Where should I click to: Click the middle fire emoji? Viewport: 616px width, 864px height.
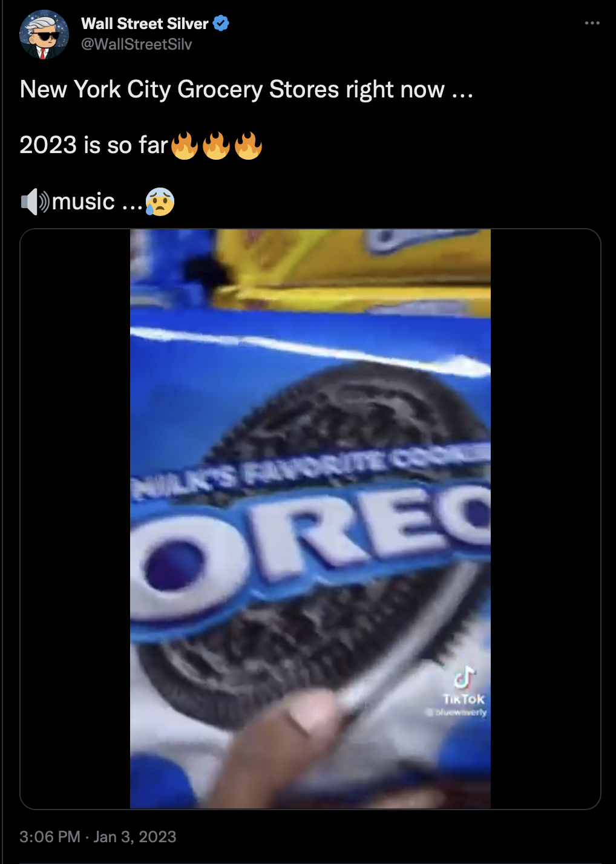(x=216, y=146)
